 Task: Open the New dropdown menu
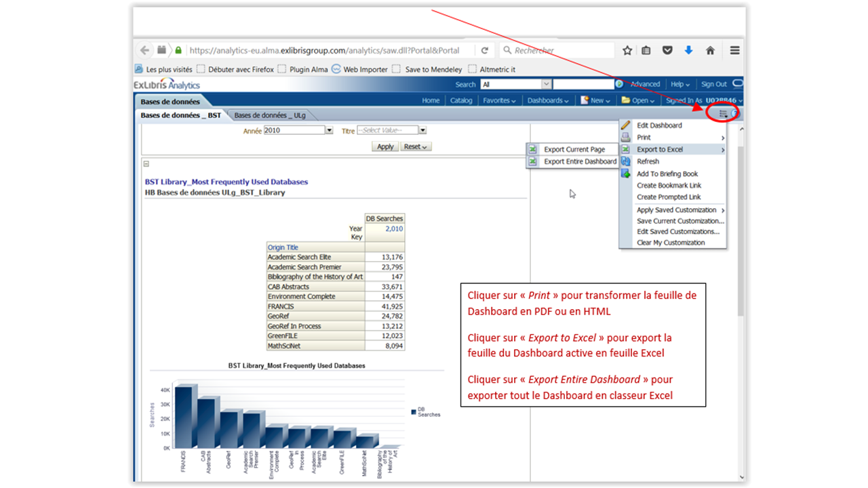coord(595,100)
